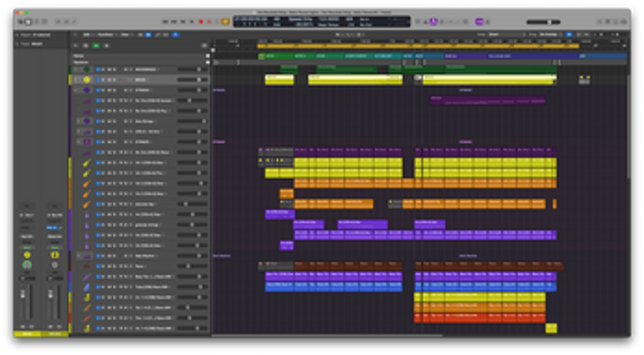
Task: Click the red instrument track icon
Action: (87, 318)
